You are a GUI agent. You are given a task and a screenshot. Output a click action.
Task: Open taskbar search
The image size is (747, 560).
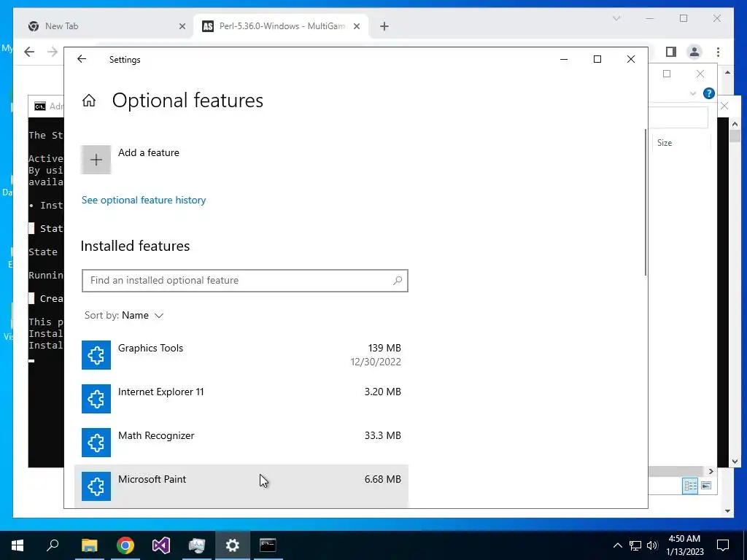(53, 545)
